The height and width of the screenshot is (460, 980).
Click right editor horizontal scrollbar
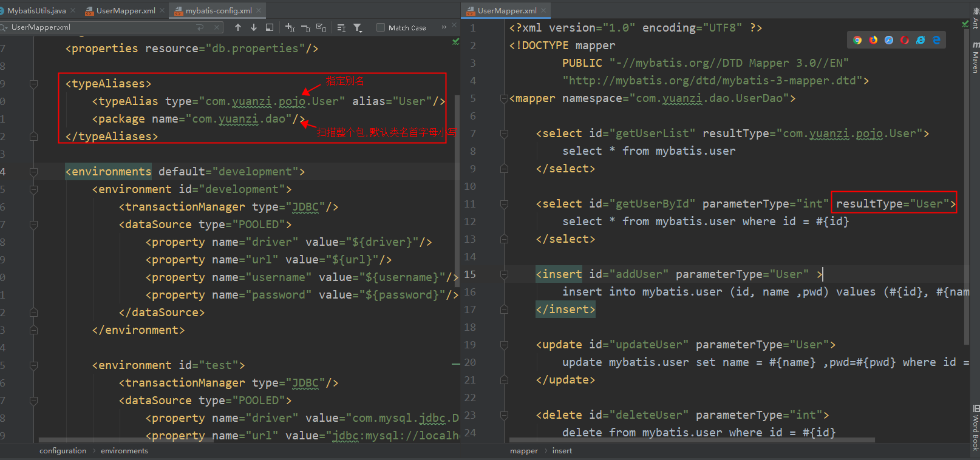pos(692,440)
